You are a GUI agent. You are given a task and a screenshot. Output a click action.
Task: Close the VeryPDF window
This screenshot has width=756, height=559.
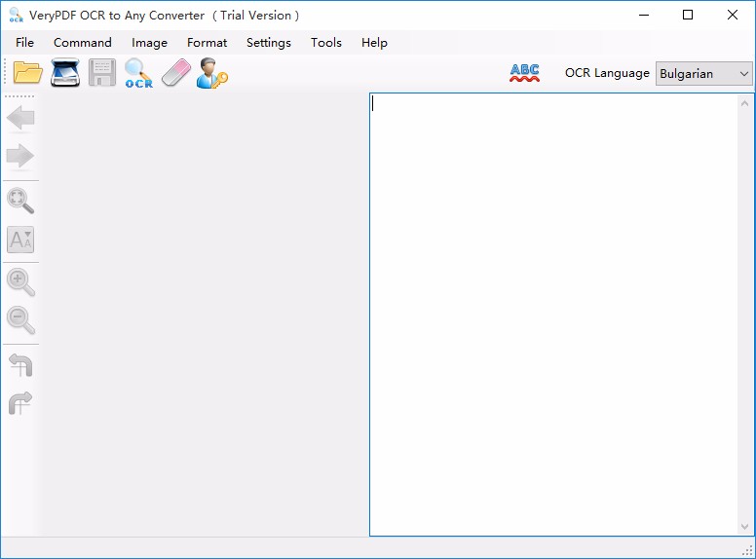(x=733, y=15)
